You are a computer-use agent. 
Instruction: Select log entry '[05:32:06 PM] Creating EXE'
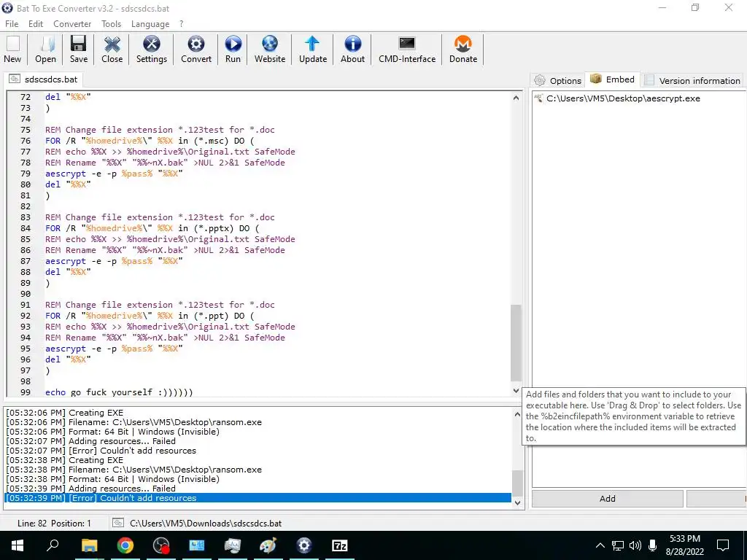pyautogui.click(x=64, y=413)
